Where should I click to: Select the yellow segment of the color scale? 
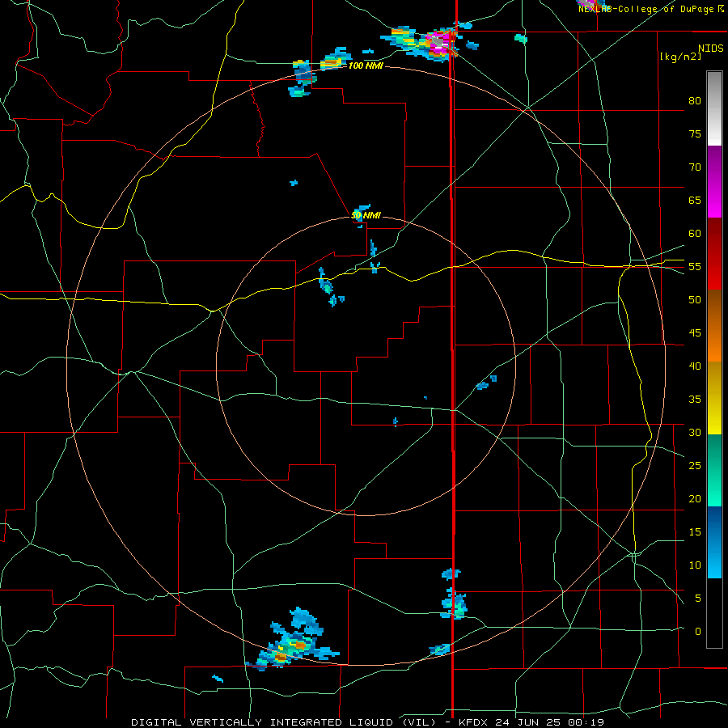point(714,398)
